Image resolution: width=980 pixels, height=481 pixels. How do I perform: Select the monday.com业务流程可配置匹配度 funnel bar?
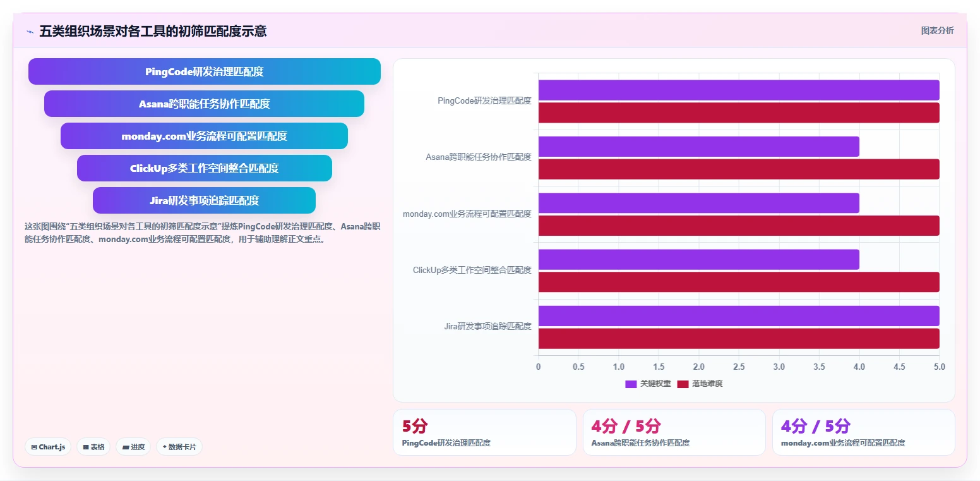205,136
